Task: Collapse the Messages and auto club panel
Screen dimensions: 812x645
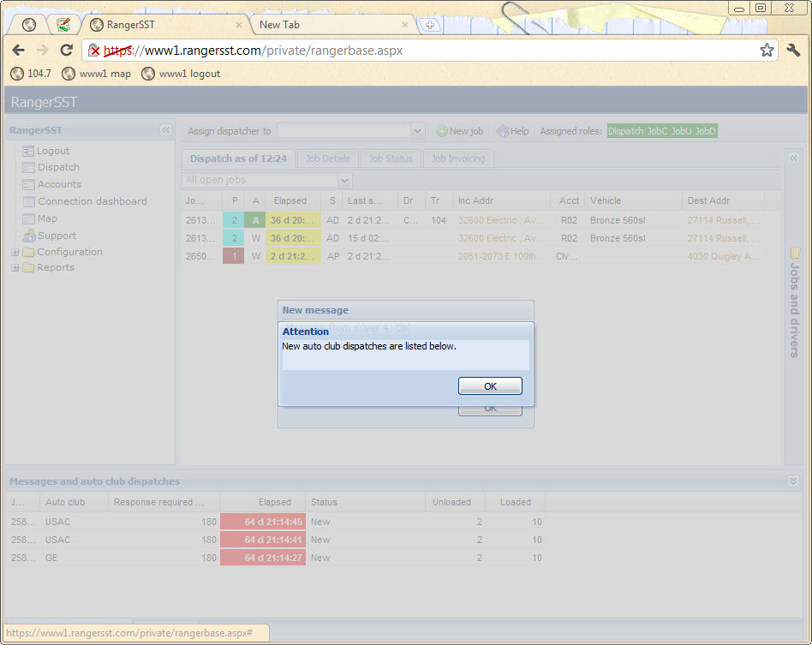Action: click(x=793, y=481)
